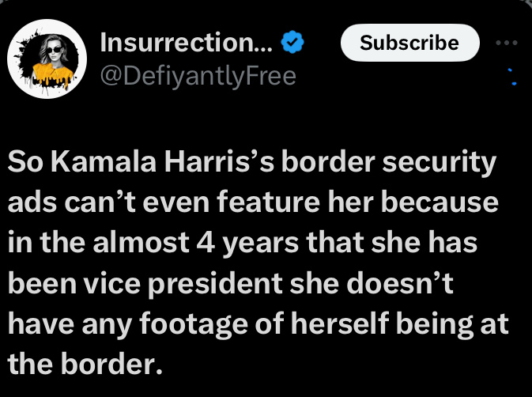Image resolution: width=532 pixels, height=397 pixels.
Task: Click the word "because" in the post
Action: pos(440,202)
